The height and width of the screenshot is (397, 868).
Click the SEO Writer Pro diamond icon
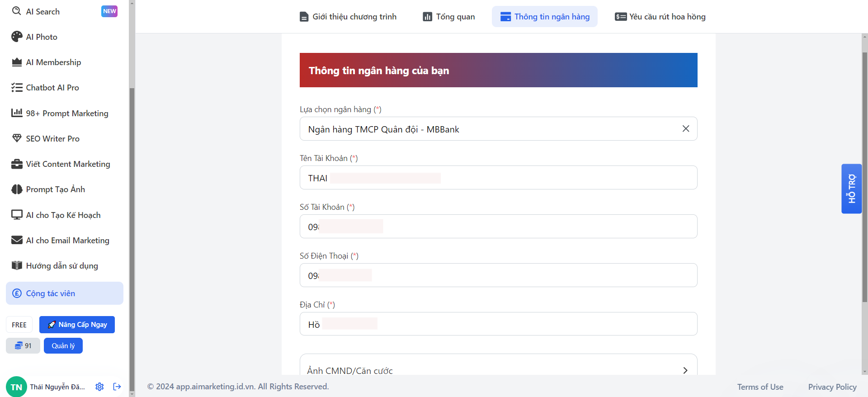pos(17,138)
